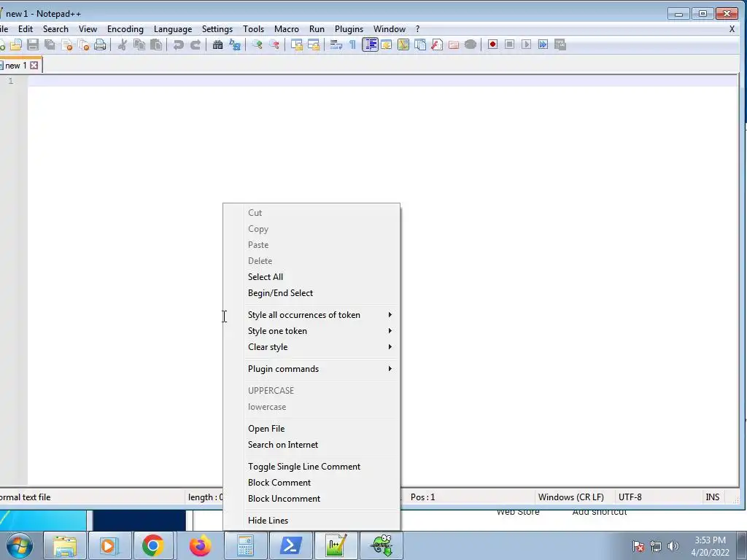Image resolution: width=747 pixels, height=560 pixels.
Task: Choose Toggle Single Line Comment entry
Action: [x=311, y=467]
